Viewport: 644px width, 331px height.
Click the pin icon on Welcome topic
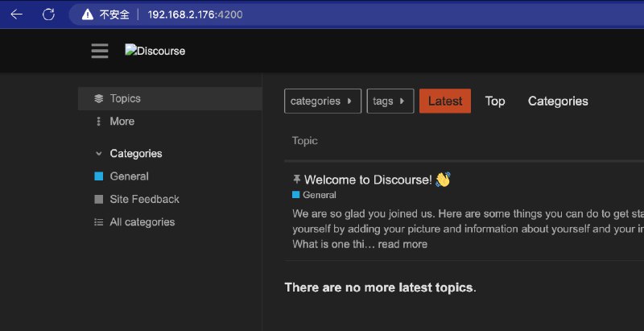296,180
